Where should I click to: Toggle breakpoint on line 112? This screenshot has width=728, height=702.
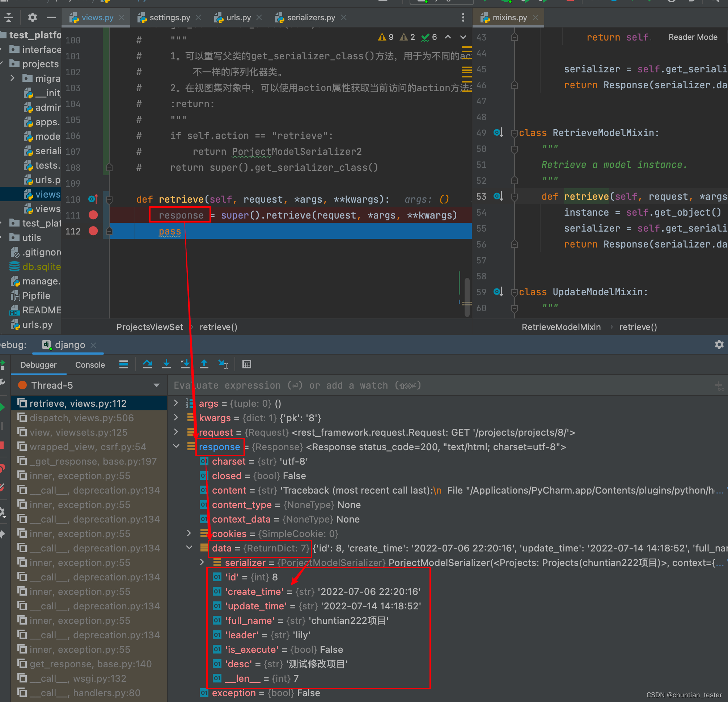click(x=93, y=231)
